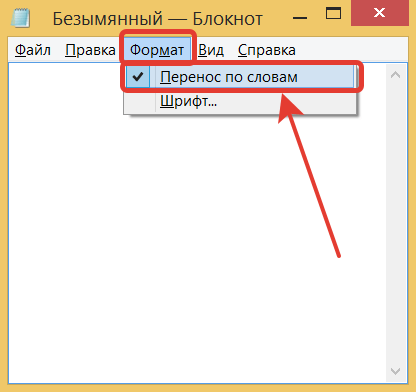Close the open Формат menu
Image resolution: width=416 pixels, height=392 pixels.
point(157,50)
